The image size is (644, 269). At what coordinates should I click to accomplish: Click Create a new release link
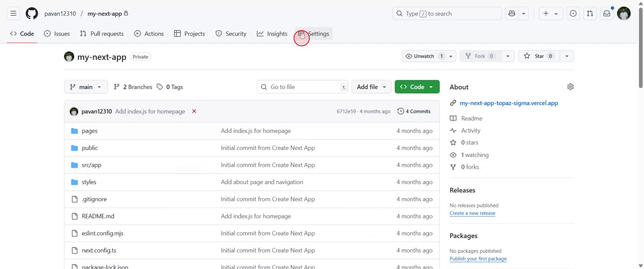[x=472, y=213]
